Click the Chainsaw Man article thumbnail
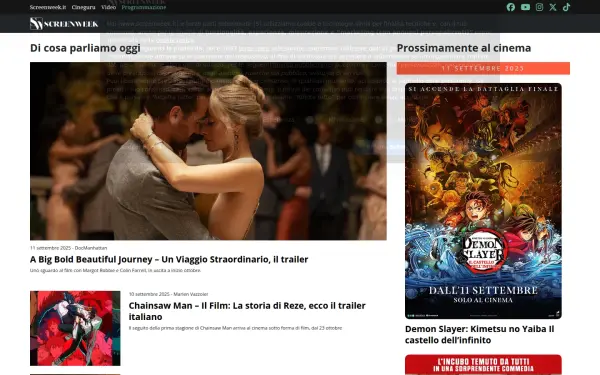This screenshot has width=600, height=375. coord(75,328)
